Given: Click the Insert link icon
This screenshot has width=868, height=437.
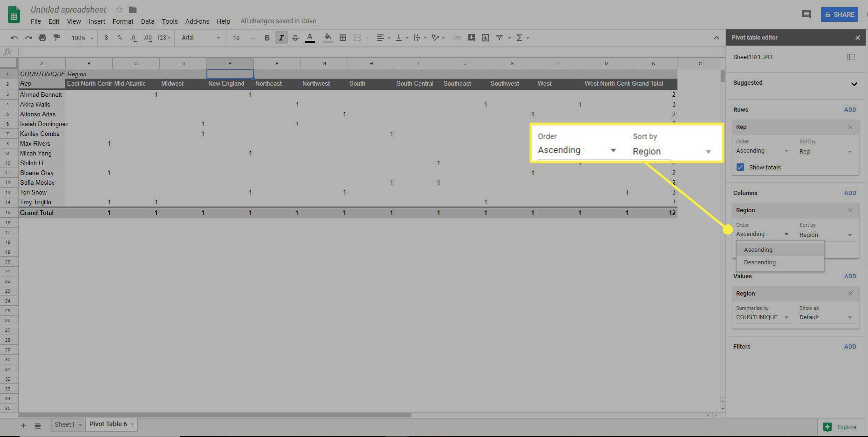Looking at the screenshot, I should [458, 38].
